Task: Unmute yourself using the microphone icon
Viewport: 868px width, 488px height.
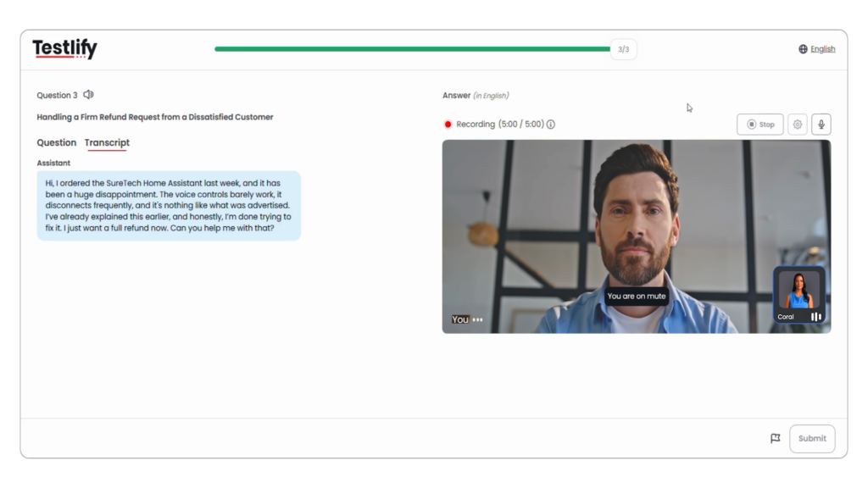Action: pos(821,124)
